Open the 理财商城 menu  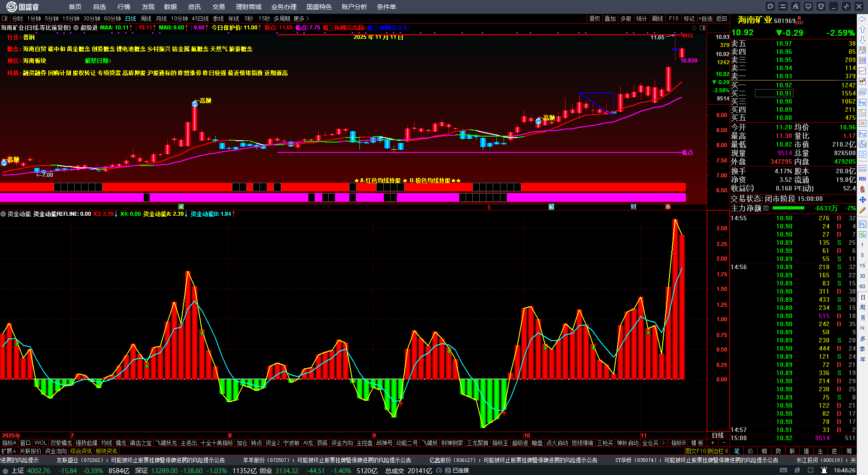249,7
